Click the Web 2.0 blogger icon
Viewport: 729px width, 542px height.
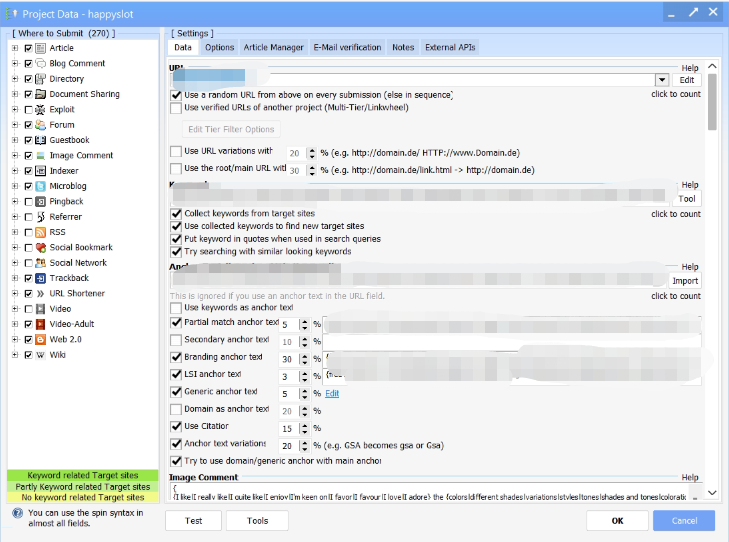tap(41, 339)
